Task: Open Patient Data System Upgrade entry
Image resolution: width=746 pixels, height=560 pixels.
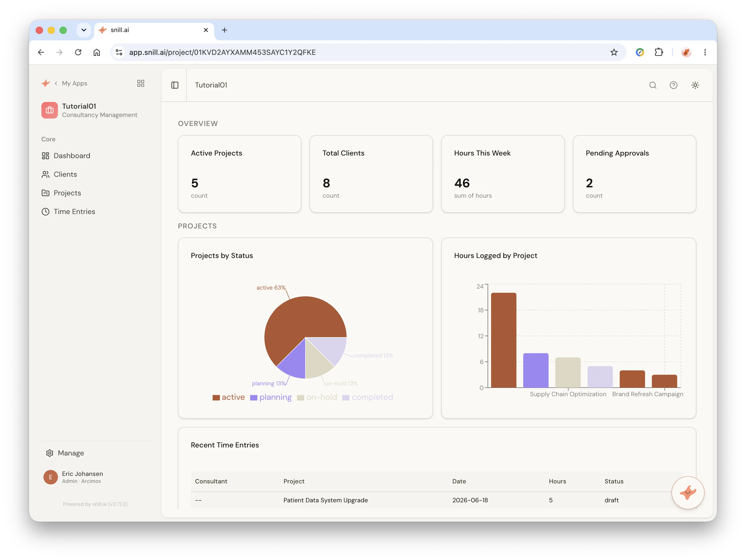Action: (x=325, y=500)
